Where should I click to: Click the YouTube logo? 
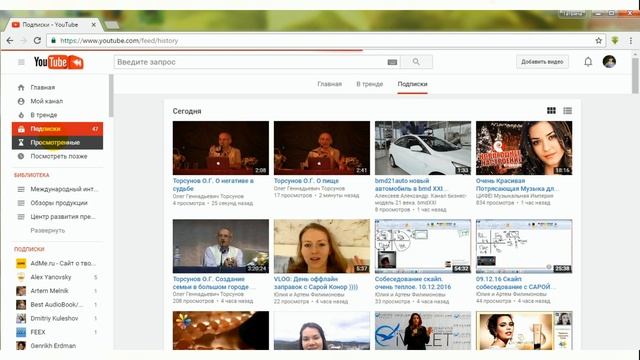58,62
